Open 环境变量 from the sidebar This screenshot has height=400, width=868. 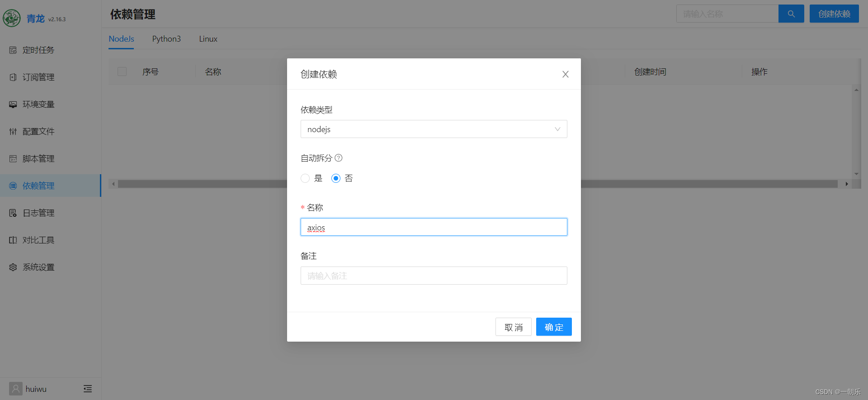[x=38, y=105]
